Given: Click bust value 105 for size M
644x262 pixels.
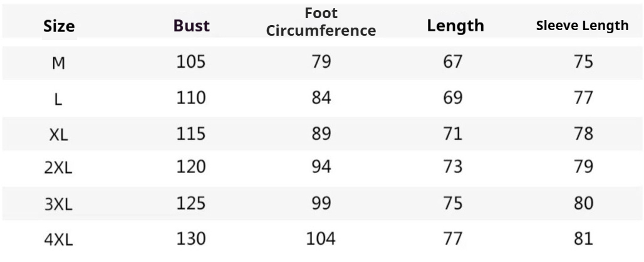Looking at the screenshot, I should (191, 62).
